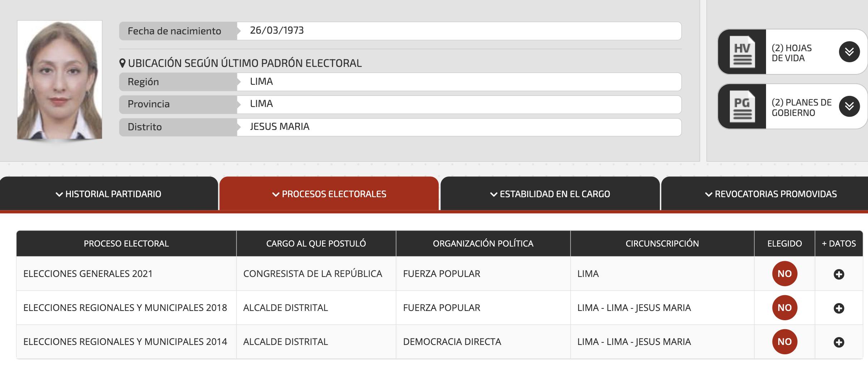Screen dimensions: 868x370
Task: Click NO badge for Elecciones Generales 2021
Action: (784, 274)
